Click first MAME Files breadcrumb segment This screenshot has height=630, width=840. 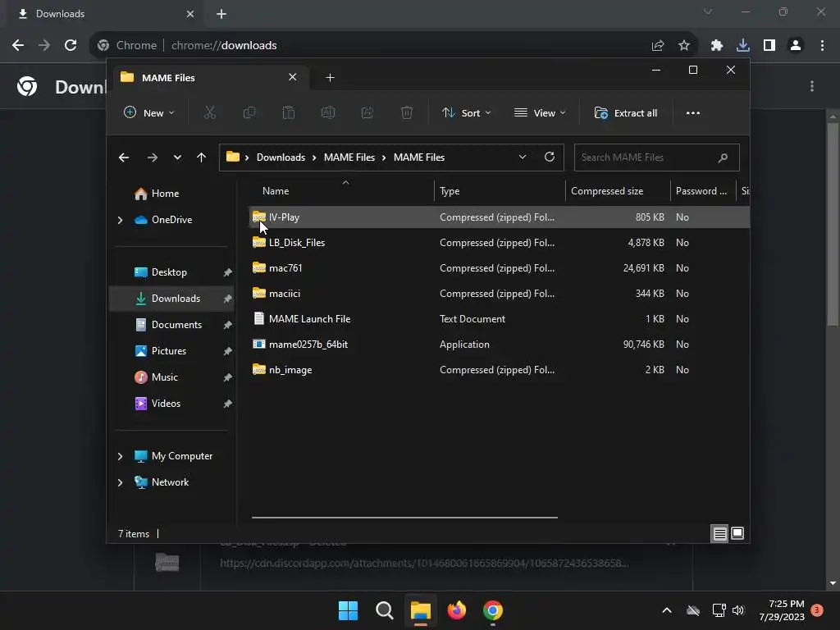(x=349, y=157)
